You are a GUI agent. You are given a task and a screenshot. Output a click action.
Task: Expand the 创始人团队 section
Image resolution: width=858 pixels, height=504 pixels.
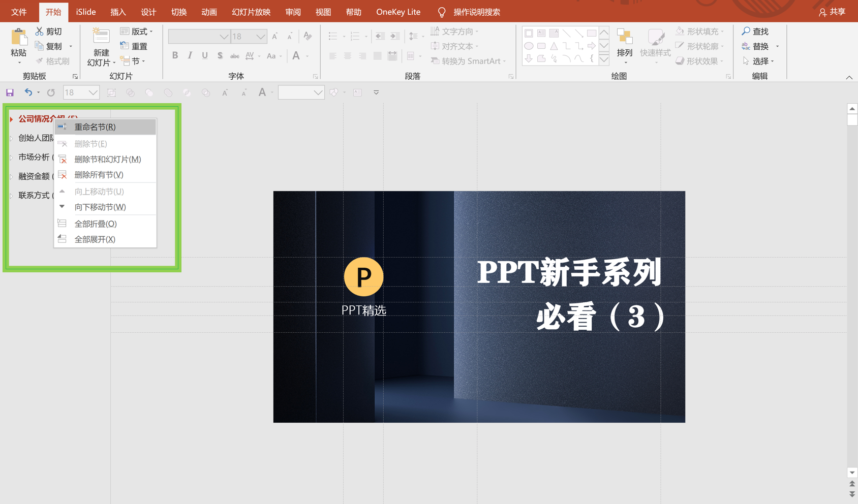[x=11, y=138]
